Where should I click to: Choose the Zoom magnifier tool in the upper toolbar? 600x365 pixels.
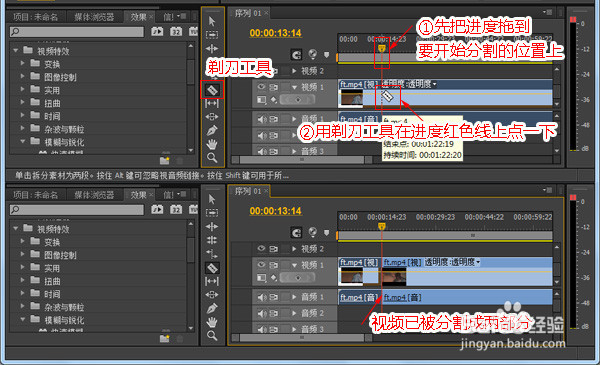click(x=212, y=158)
